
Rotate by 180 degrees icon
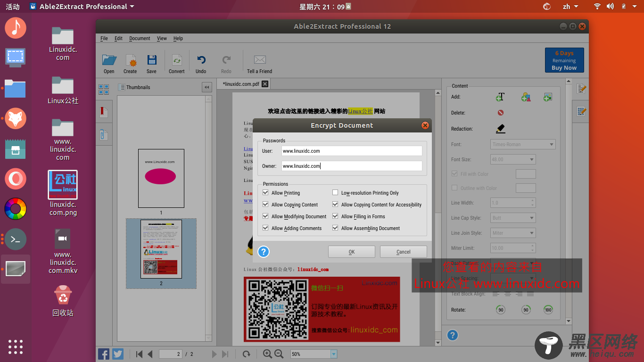tap(548, 310)
